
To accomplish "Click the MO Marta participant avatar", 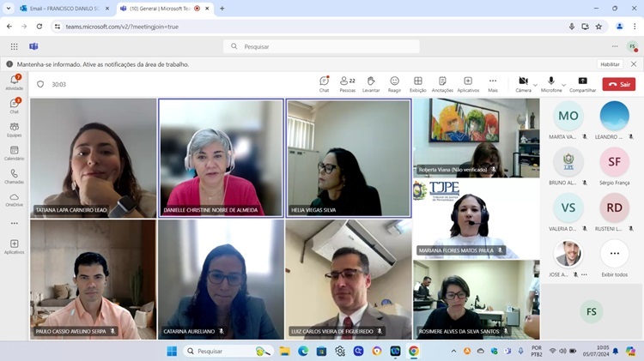I will click(x=568, y=116).
